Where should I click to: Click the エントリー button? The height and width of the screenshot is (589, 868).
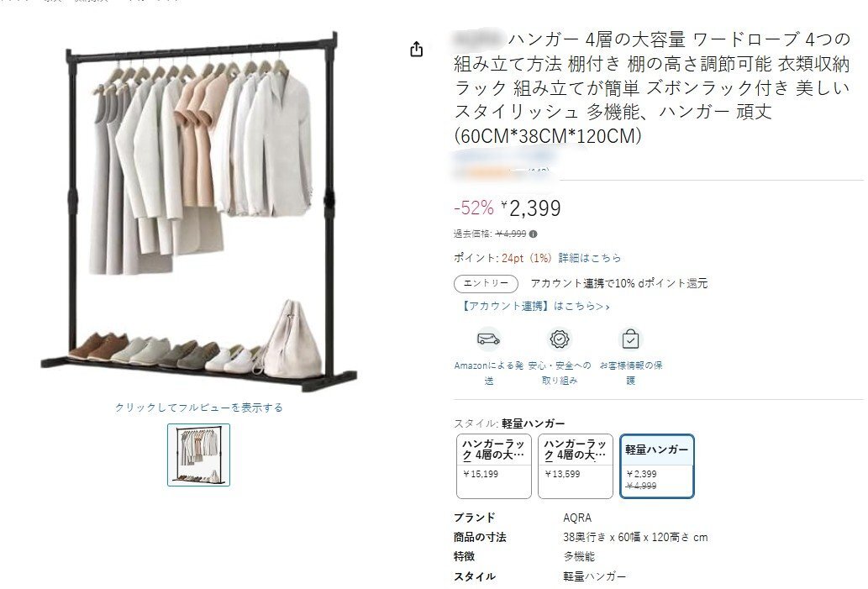486,283
